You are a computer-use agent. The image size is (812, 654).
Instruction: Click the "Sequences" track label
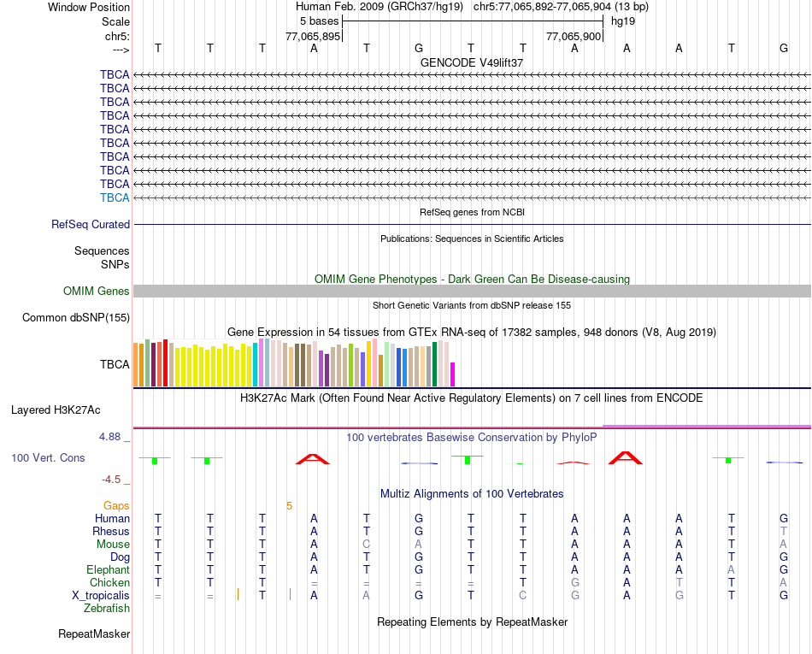[x=102, y=251]
